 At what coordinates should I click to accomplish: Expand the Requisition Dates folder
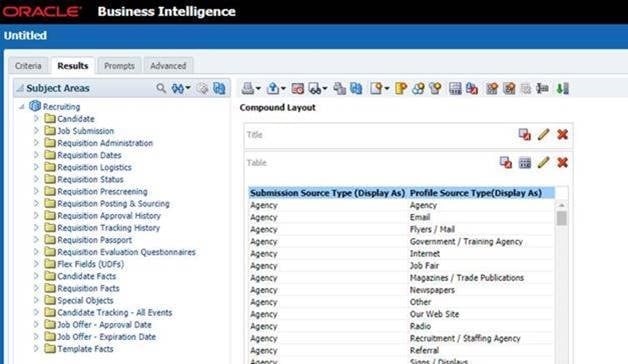36,155
